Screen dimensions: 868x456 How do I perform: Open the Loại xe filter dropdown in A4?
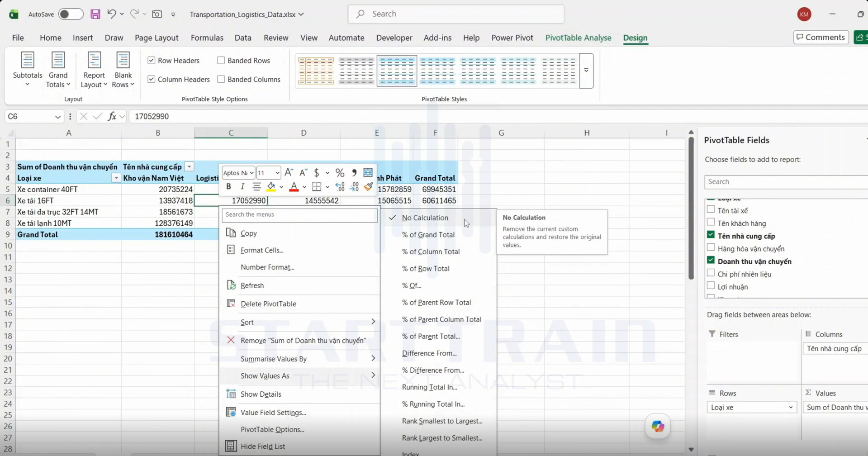point(116,178)
